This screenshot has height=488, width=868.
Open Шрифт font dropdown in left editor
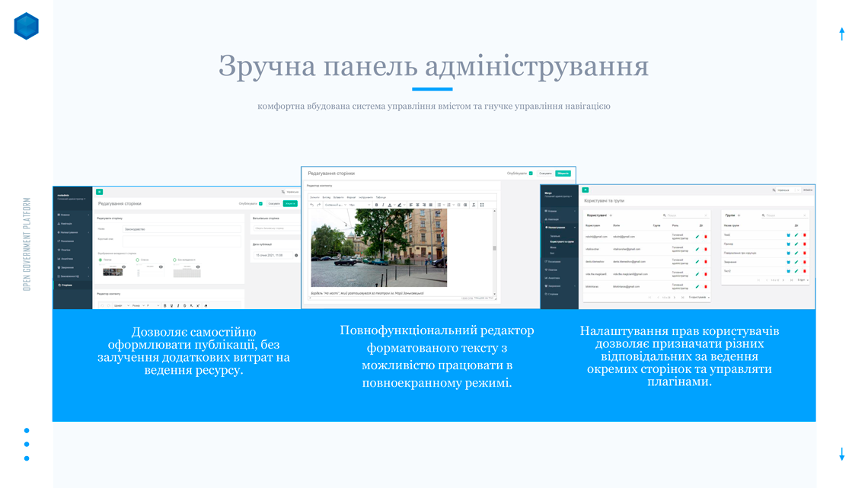pos(121,305)
